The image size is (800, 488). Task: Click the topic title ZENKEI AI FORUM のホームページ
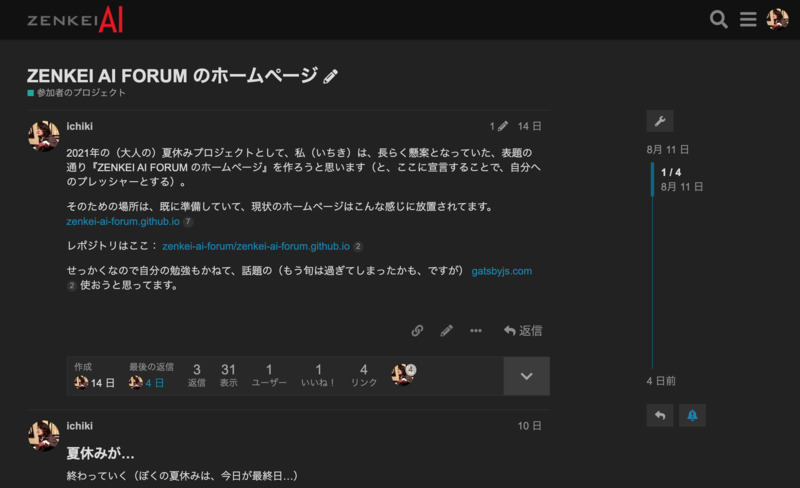click(172, 76)
